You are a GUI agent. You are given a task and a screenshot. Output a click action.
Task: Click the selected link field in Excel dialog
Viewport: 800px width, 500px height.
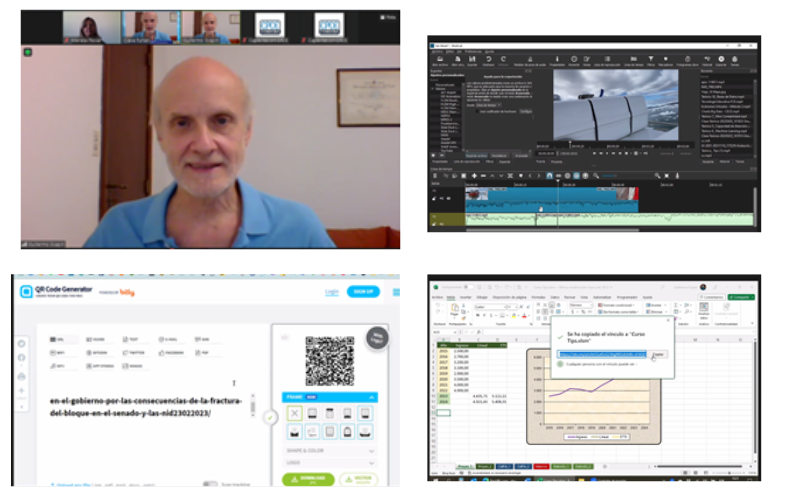pos(602,354)
